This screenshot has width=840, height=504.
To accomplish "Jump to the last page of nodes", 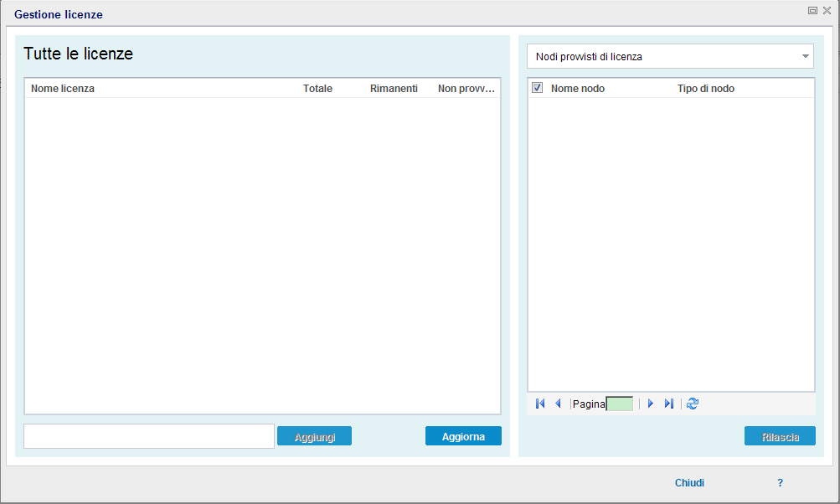I will click(x=668, y=404).
